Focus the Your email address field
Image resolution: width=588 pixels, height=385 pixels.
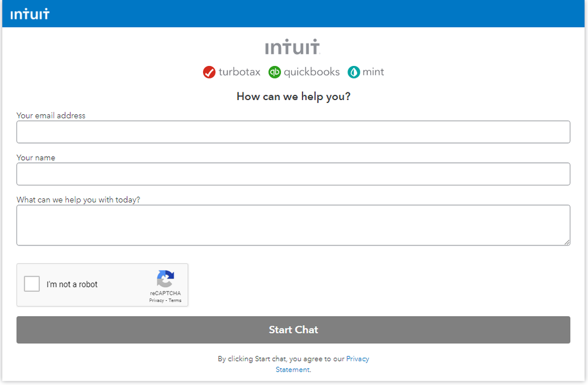(293, 132)
